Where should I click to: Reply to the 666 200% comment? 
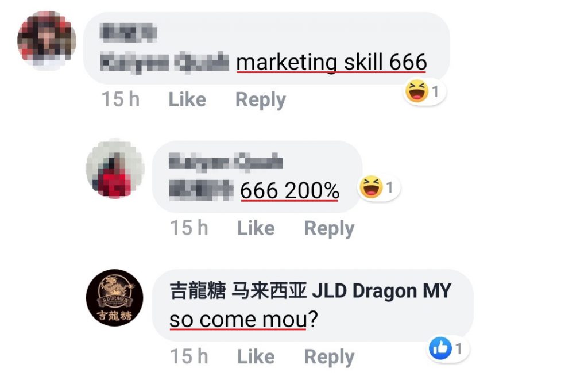tap(329, 228)
